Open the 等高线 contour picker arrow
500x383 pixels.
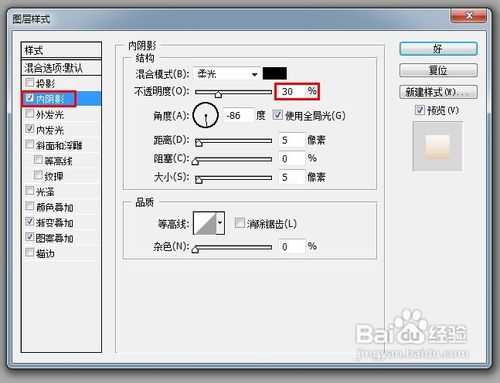tap(220, 223)
